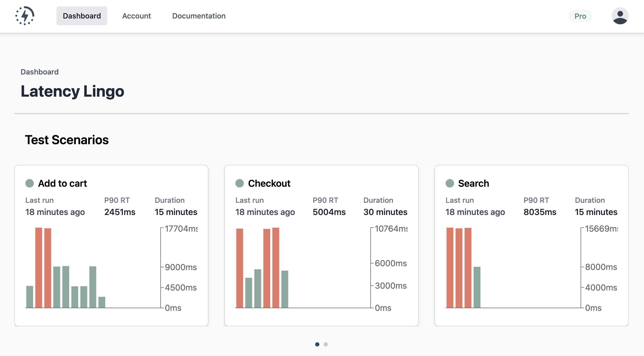
Task: Click the Test Scenarios section heading
Action: coord(67,140)
